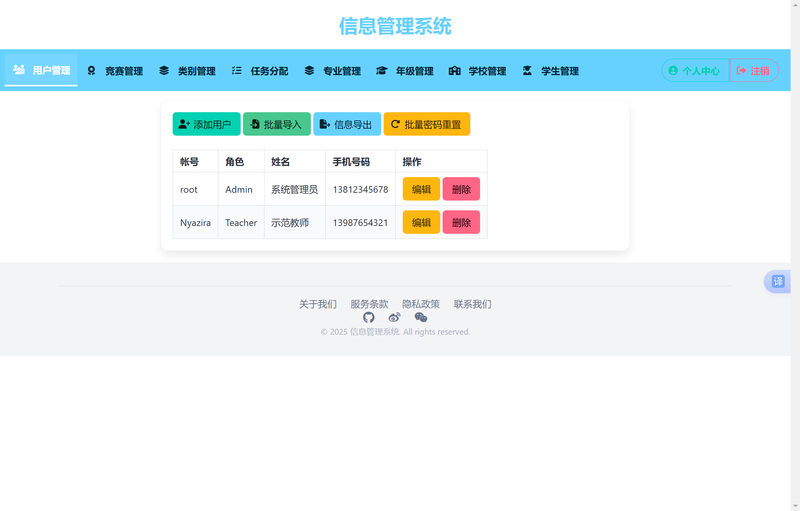Click the award icon beside 竞赛管理

pyautogui.click(x=91, y=70)
